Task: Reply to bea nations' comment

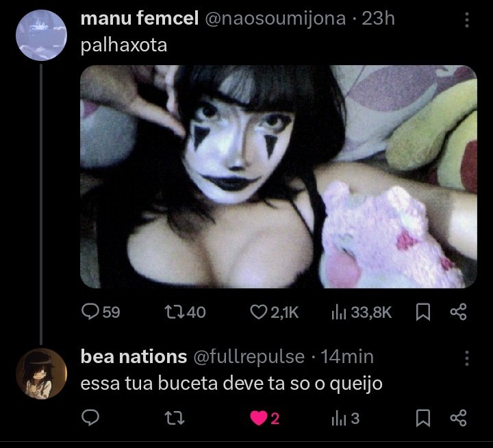Action: pos(90,418)
